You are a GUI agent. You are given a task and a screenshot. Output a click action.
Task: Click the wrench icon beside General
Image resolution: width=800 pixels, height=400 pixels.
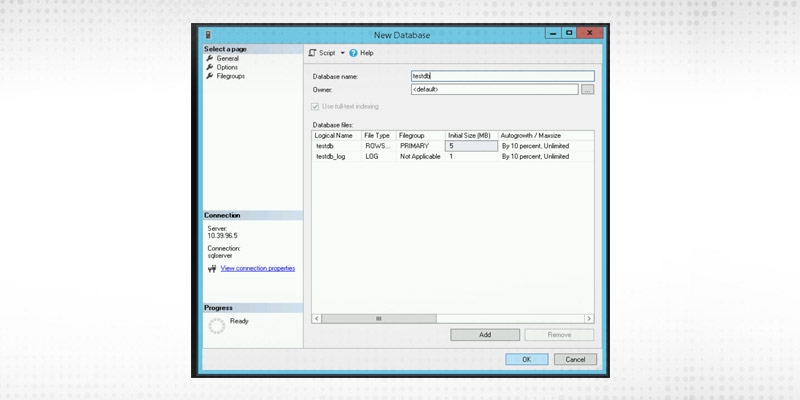pyautogui.click(x=210, y=59)
